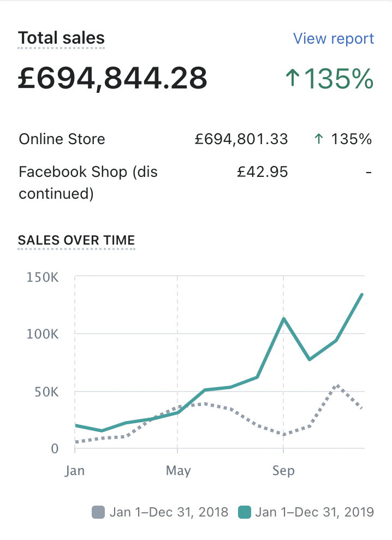Click the SALES OVER TIME heading
The width and height of the screenshot is (392, 540).
[x=76, y=240]
